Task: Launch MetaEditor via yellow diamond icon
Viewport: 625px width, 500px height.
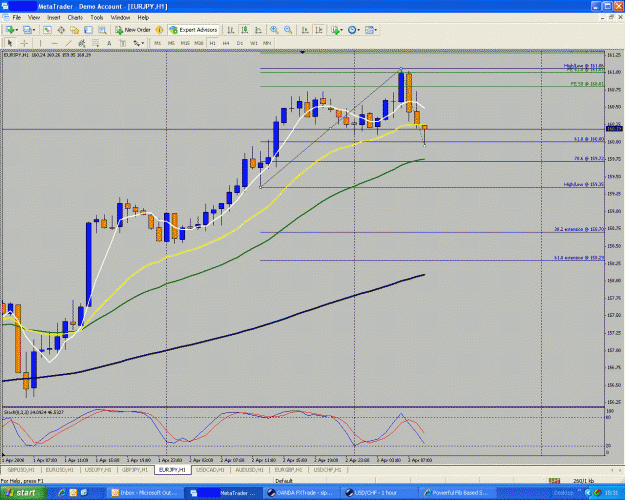Action: click(159, 30)
